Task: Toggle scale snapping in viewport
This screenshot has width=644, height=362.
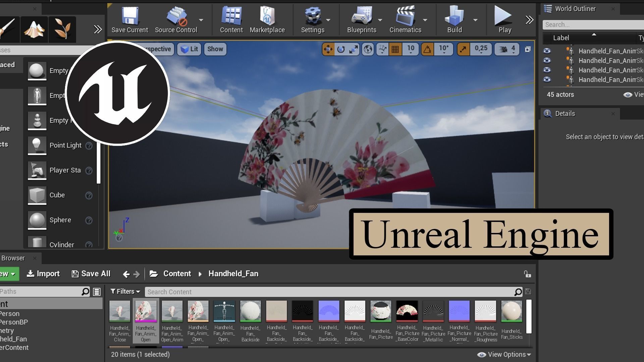Action: pyautogui.click(x=463, y=49)
